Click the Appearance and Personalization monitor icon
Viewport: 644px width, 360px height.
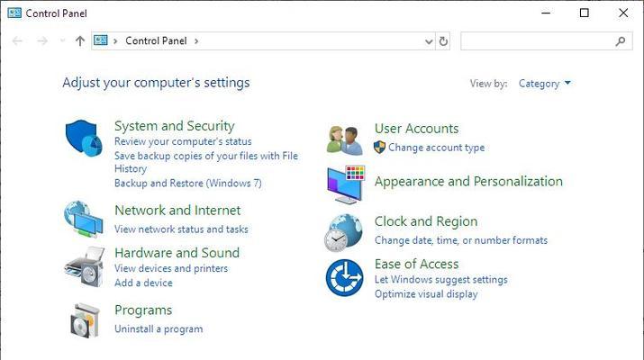pos(346,184)
